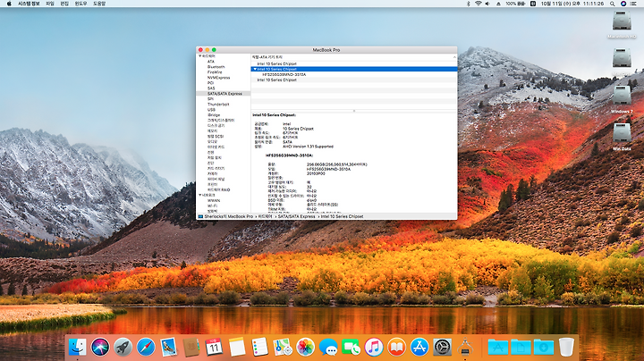The width and height of the screenshot is (644, 361).
Task: Click Siri icon in the menu bar
Action: [623, 4]
